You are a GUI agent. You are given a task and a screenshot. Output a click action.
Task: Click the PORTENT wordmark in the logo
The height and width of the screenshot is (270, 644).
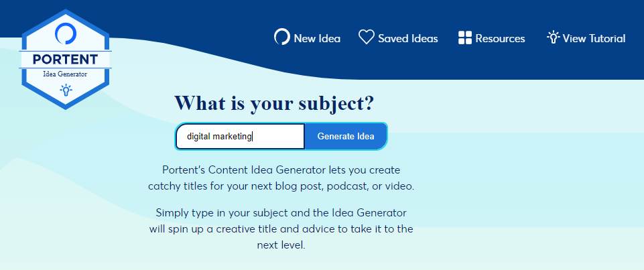(x=65, y=60)
